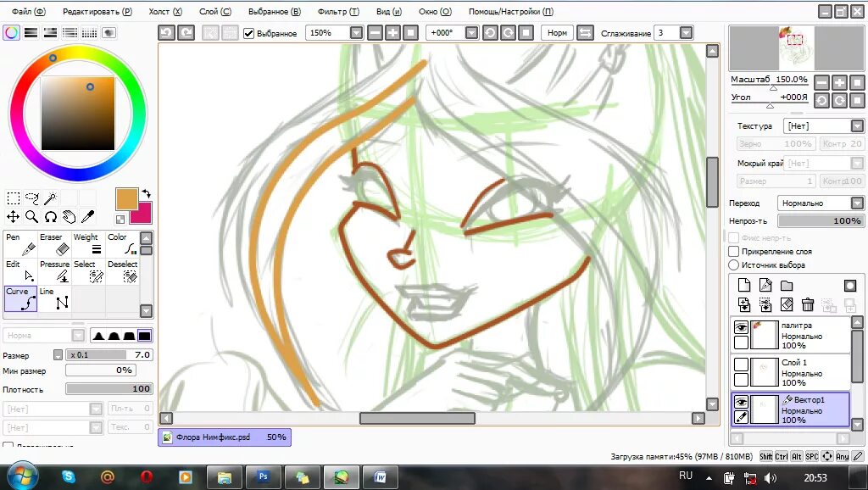Hide the палитра layer
This screenshot has height=490, width=868.
point(741,327)
